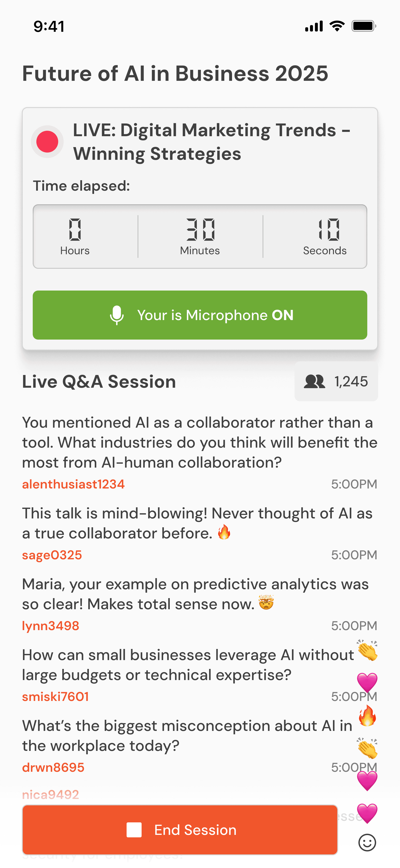Tap the Minutes elapsed timer display

tap(200, 237)
